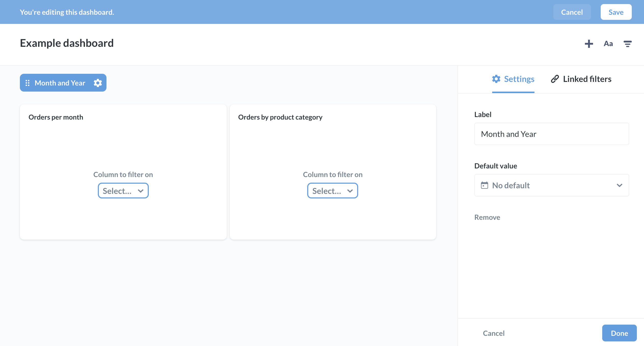Click the gear icon beside the Settings tab
This screenshot has height=346, width=644.
point(496,79)
